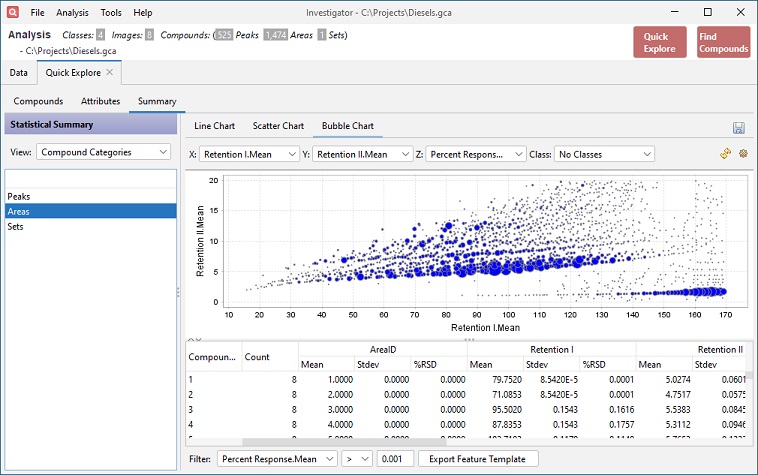The width and height of the screenshot is (758, 475).
Task: Switch to the Data tab
Action: tap(18, 72)
